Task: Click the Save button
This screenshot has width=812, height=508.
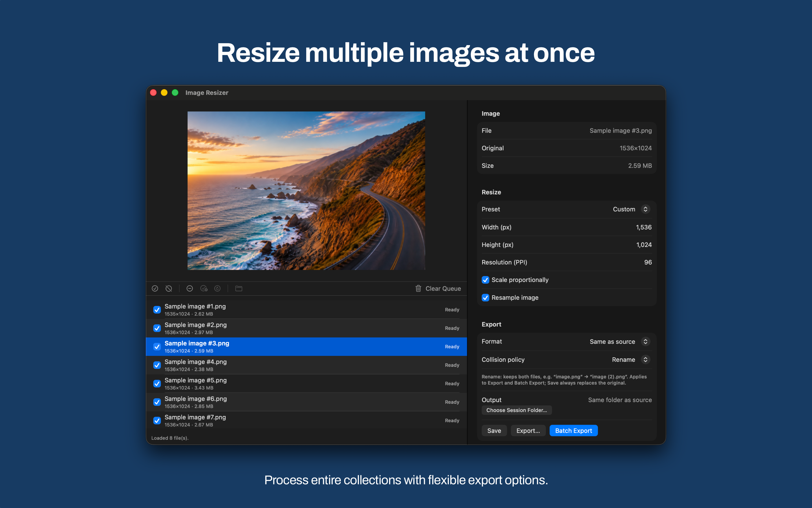Action: pyautogui.click(x=494, y=431)
